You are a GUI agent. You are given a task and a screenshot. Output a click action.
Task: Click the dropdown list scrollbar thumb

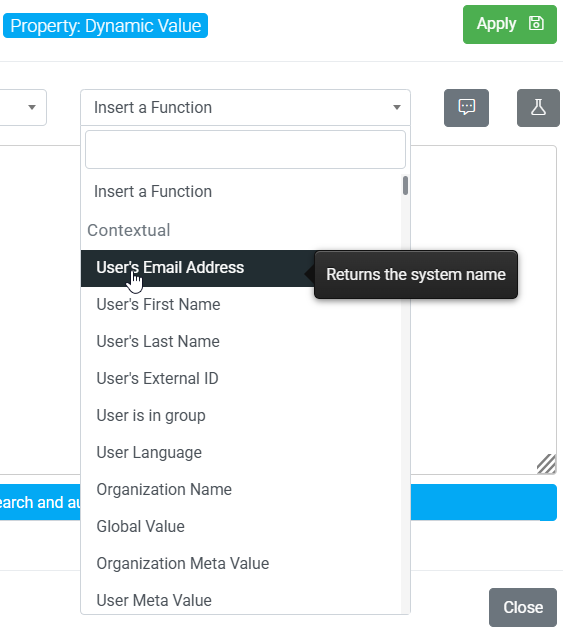pyautogui.click(x=405, y=186)
